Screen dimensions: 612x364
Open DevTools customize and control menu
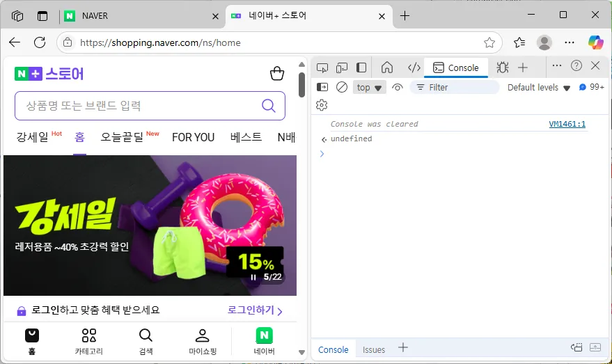[556, 65]
